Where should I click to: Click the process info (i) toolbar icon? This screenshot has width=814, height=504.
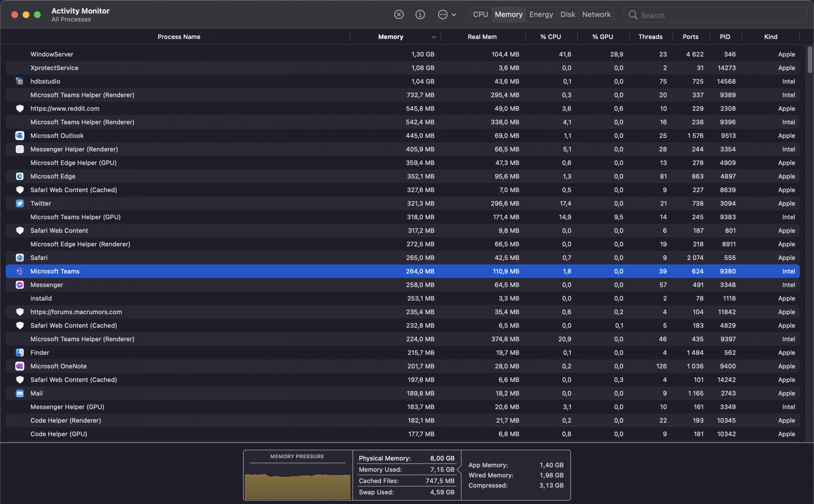420,15
